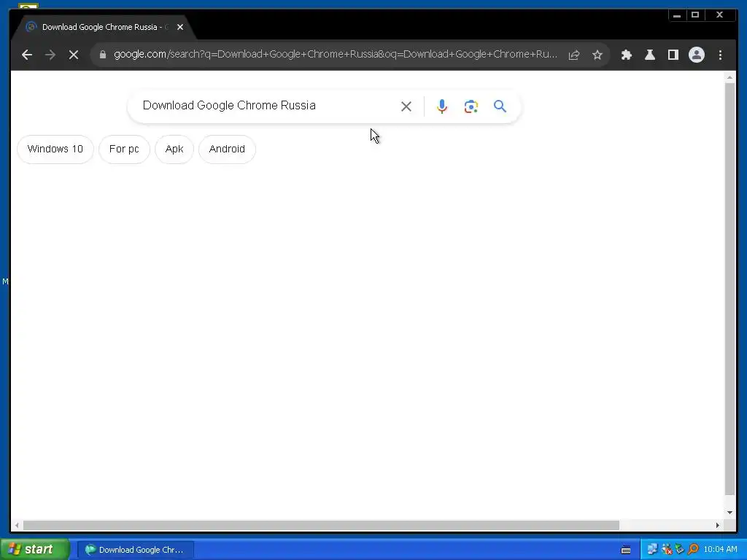
Task: Click the safely-remove-hardware tray icon
Action: (x=680, y=550)
